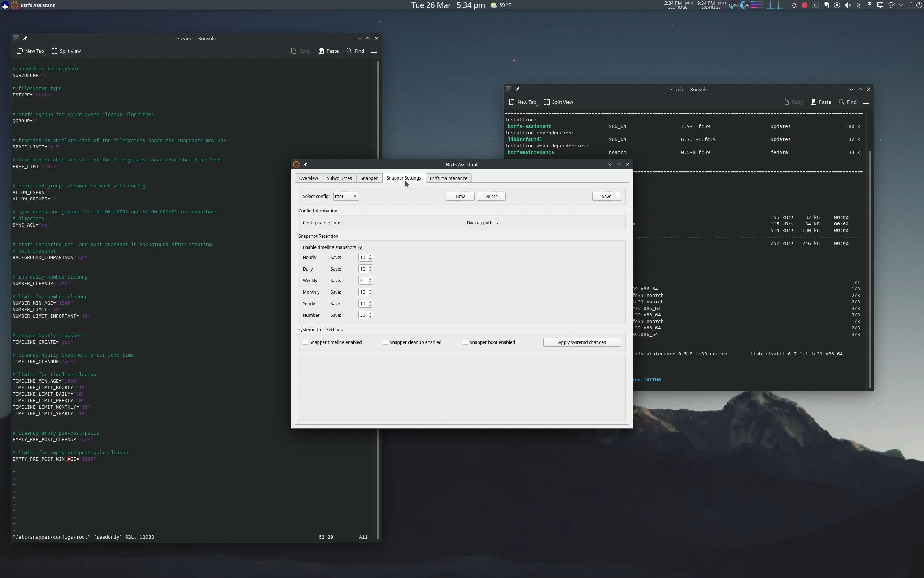Click the Delete config button
The width and height of the screenshot is (924, 578).
click(491, 196)
